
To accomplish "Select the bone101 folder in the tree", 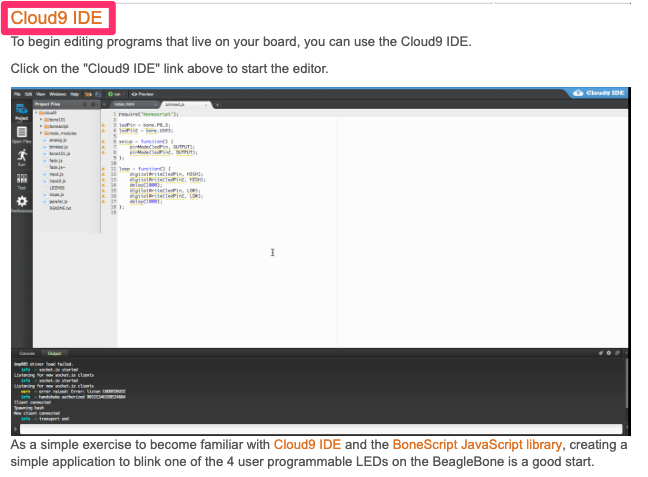I will click(57, 120).
